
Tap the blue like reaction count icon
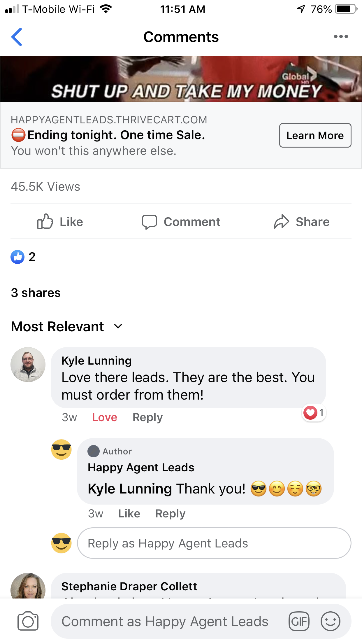coord(17,257)
